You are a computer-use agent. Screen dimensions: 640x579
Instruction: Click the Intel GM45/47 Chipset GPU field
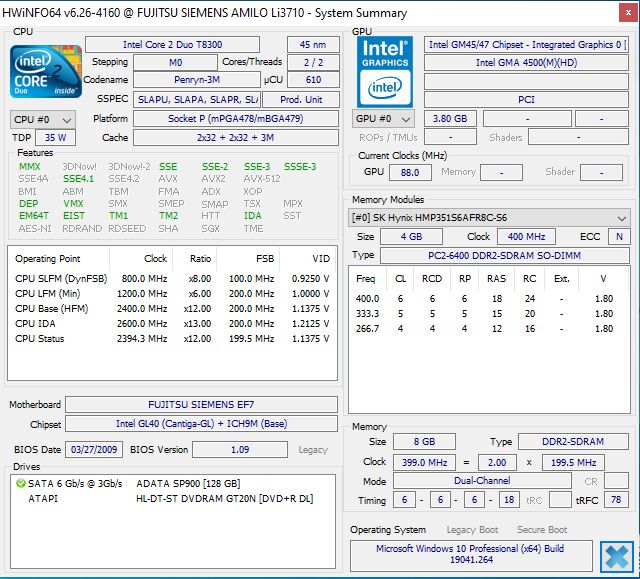[526, 44]
